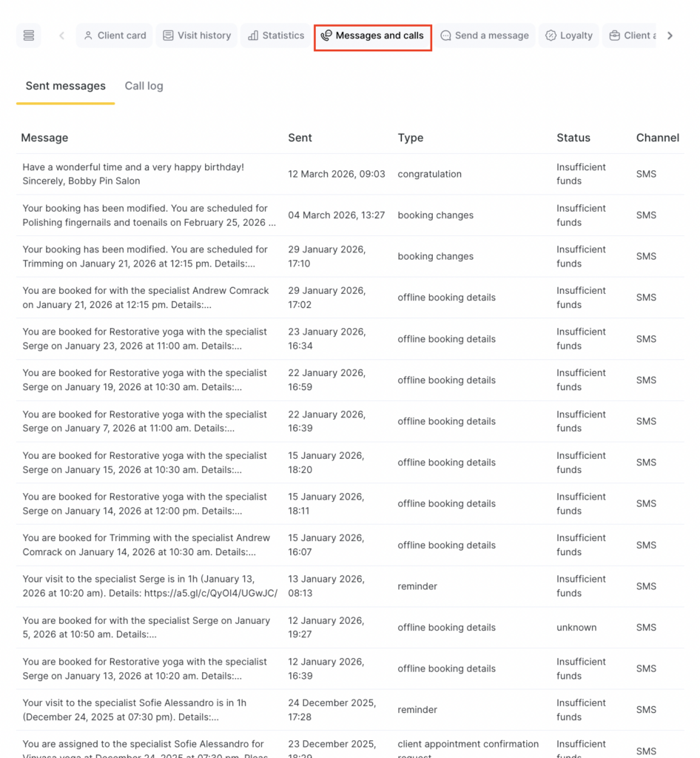Click the Send a message chat icon
The image size is (700, 758).
coord(445,36)
